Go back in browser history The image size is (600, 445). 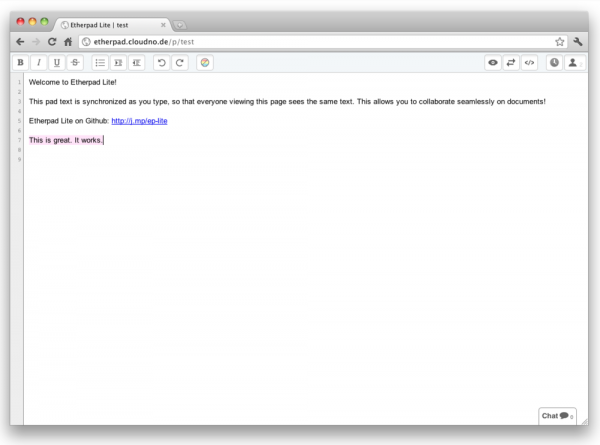click(x=20, y=42)
